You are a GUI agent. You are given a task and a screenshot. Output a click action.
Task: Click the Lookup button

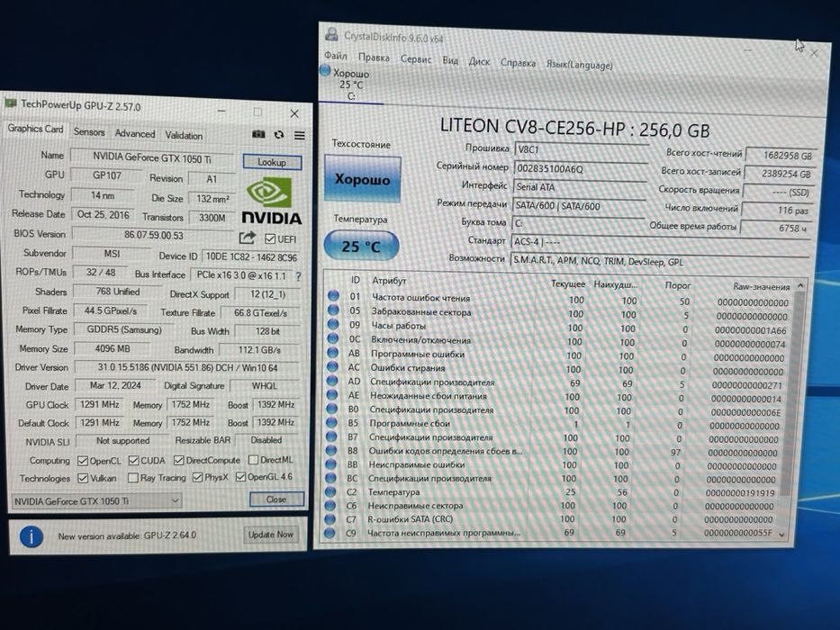[272, 162]
